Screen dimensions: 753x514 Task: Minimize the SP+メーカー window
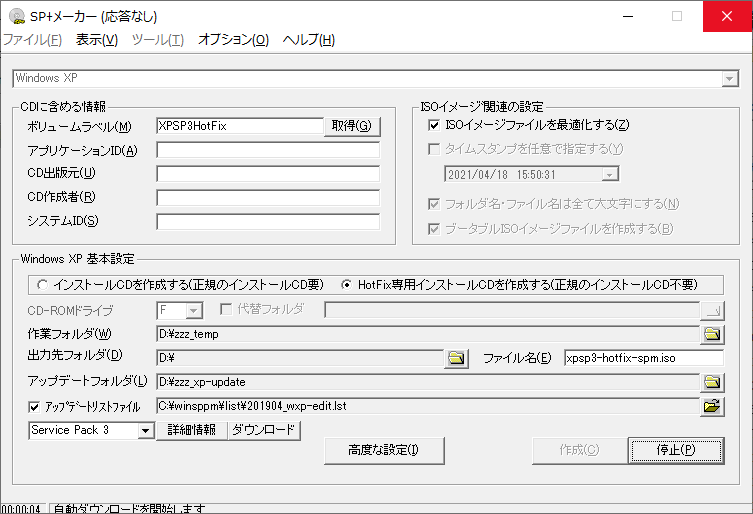628,16
